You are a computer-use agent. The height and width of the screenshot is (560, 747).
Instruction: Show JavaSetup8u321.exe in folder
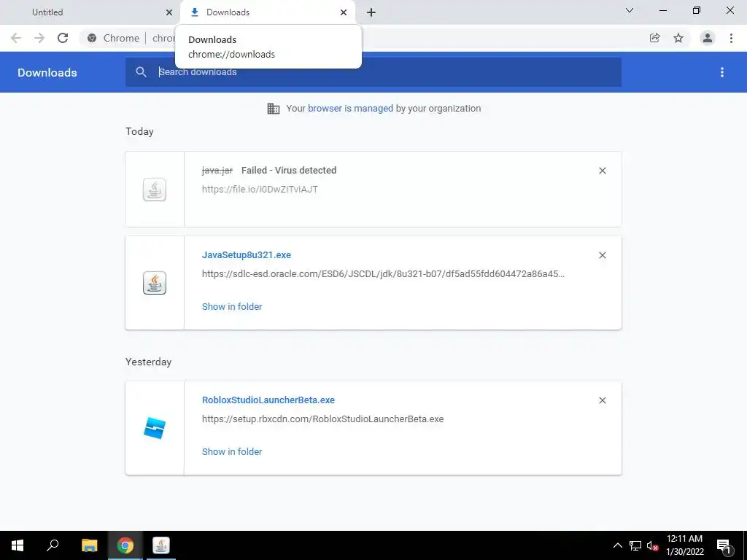click(232, 307)
